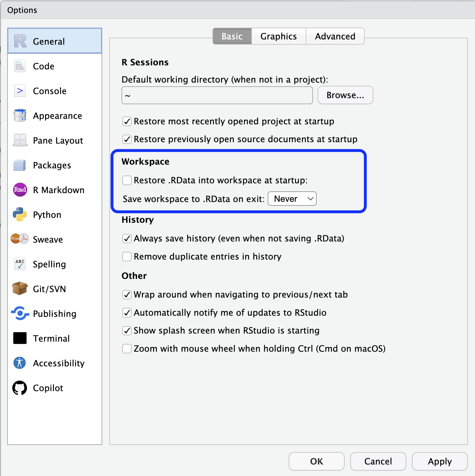Screen dimensions: 475x476
Task: Disable Show splash screen when RStudio starts
Action: [x=127, y=330]
